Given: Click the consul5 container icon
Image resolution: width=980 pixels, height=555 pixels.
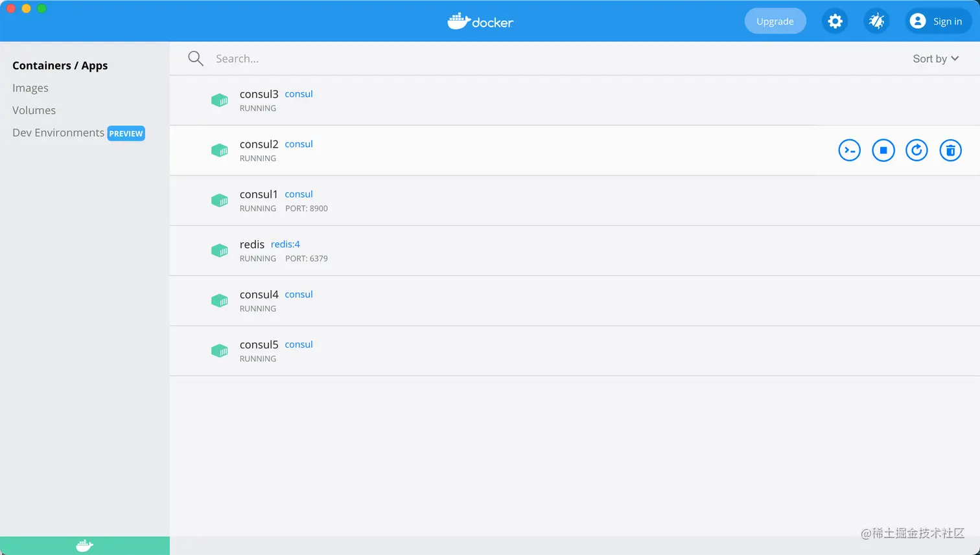Looking at the screenshot, I should 220,350.
